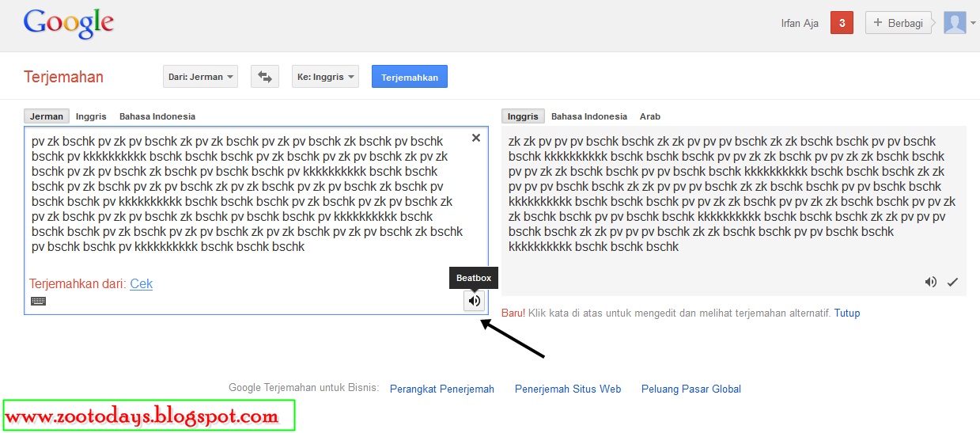This screenshot has height=433, width=980.
Task: Click the + Berbagi share button
Action: click(899, 23)
